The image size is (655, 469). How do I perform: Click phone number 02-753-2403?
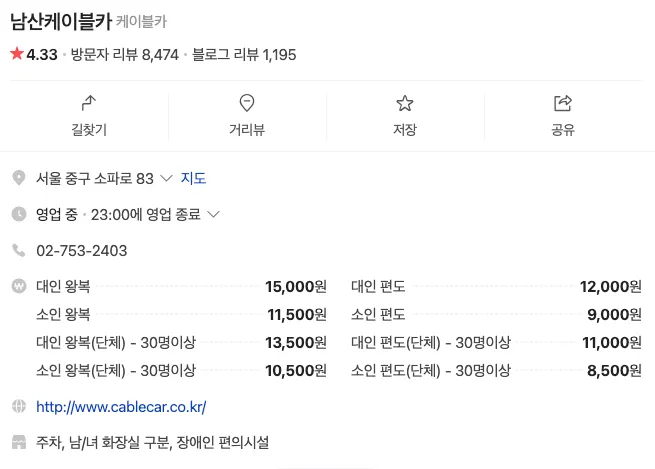pos(81,250)
